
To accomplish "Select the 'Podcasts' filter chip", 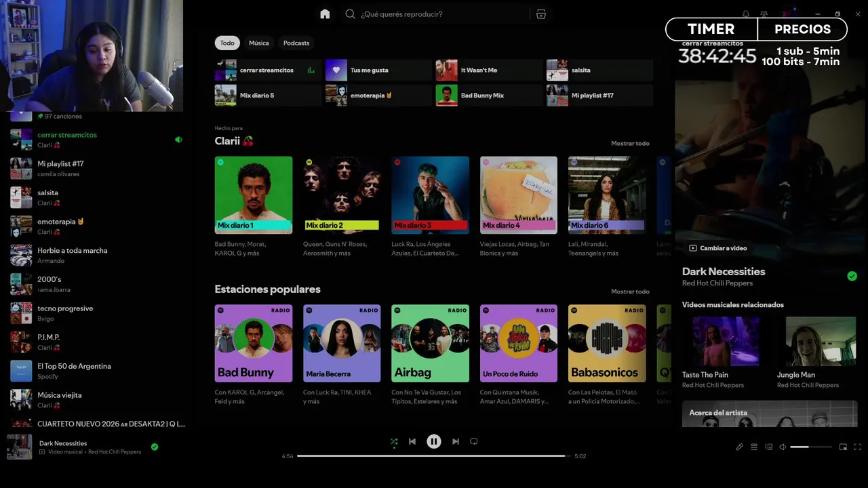I will (x=296, y=43).
